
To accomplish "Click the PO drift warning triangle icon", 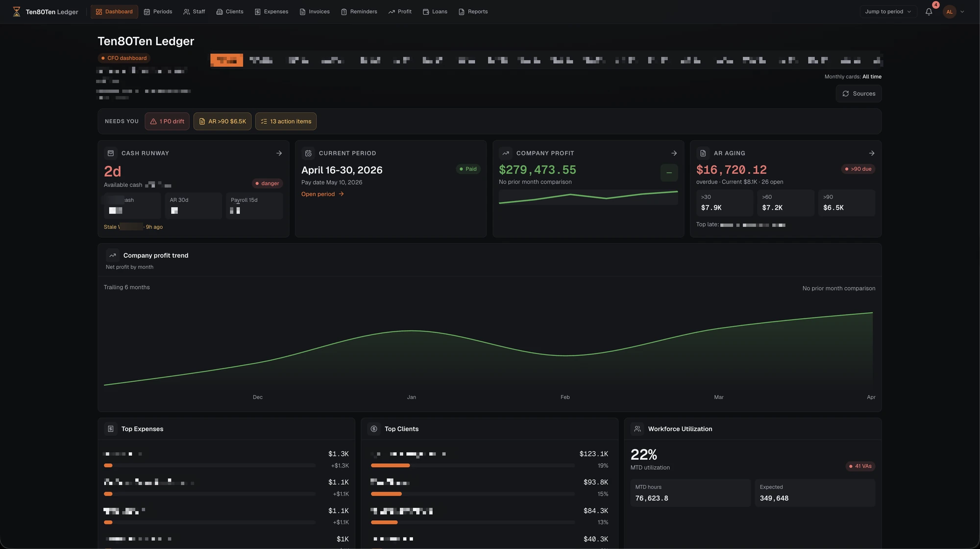I will (153, 122).
